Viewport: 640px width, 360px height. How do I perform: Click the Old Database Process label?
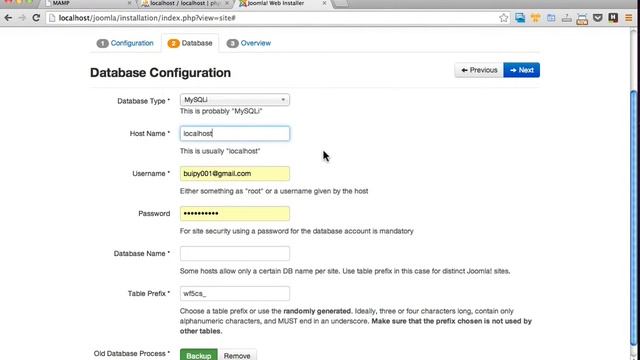(x=132, y=353)
